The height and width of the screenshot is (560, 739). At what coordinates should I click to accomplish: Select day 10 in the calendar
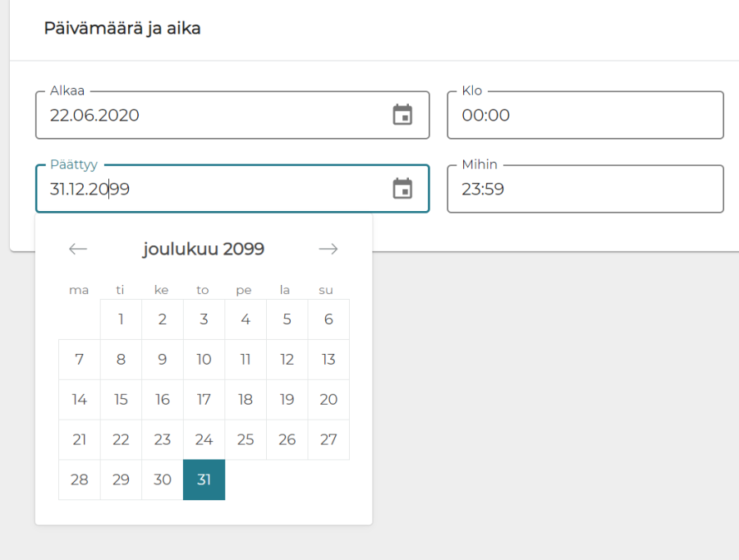(x=204, y=360)
